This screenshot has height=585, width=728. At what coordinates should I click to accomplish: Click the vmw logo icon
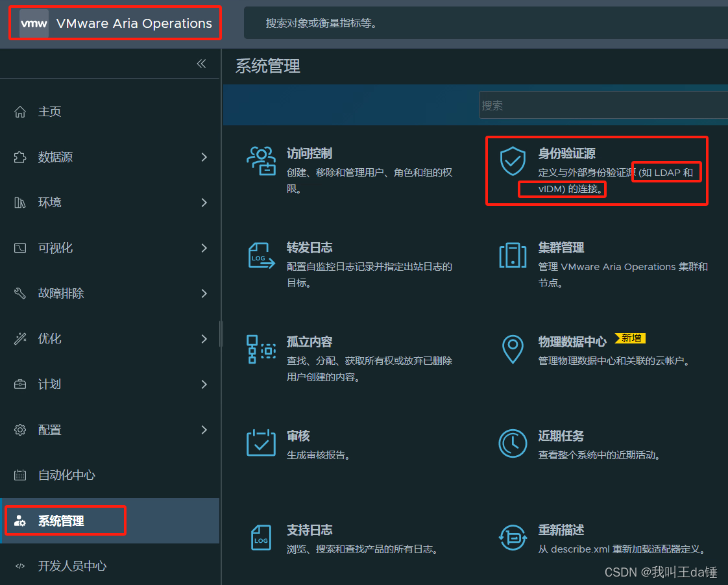(34, 23)
